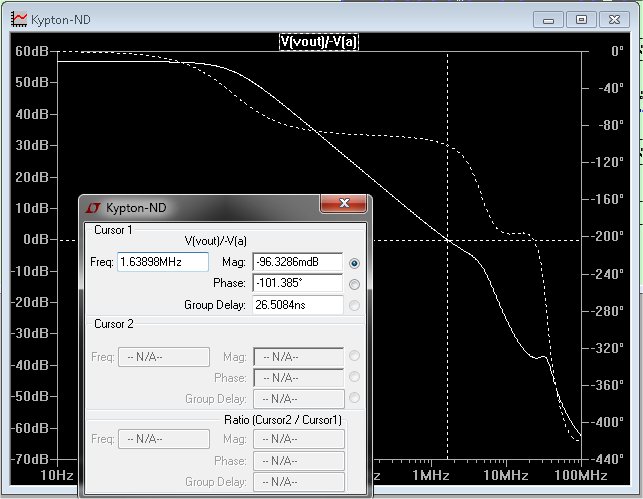Click the Cursor 2 Freq N/A field

(164, 357)
